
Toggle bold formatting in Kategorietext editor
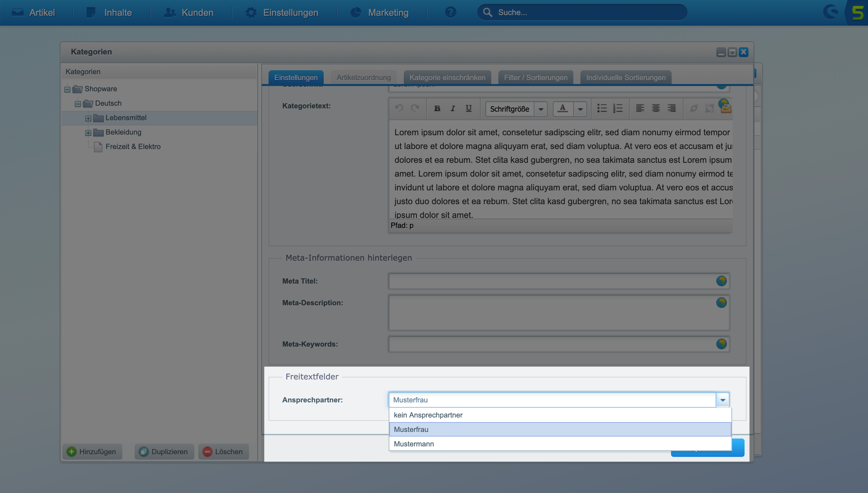tap(437, 108)
